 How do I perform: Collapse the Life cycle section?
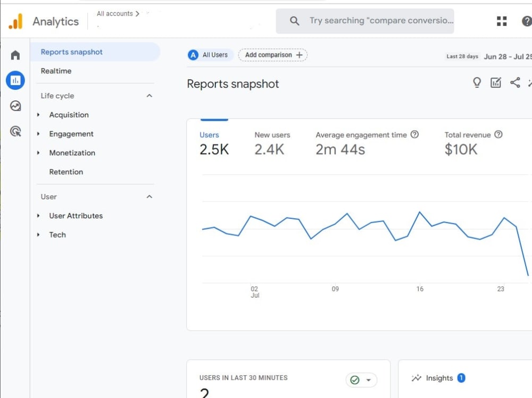149,96
